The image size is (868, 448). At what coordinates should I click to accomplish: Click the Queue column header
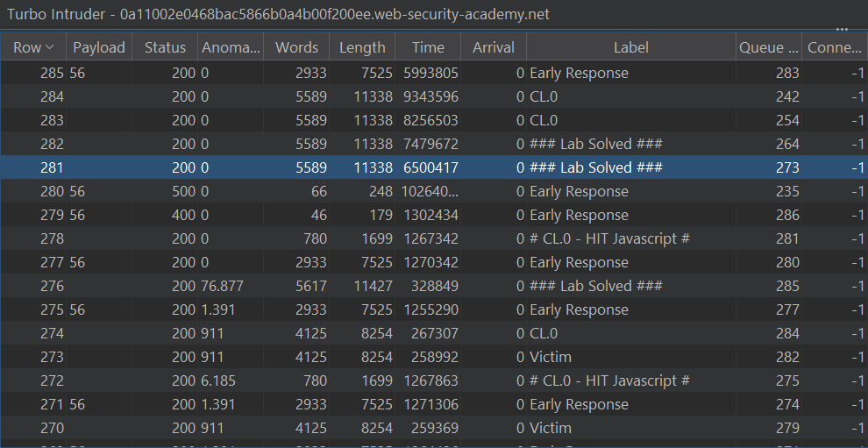(768, 47)
